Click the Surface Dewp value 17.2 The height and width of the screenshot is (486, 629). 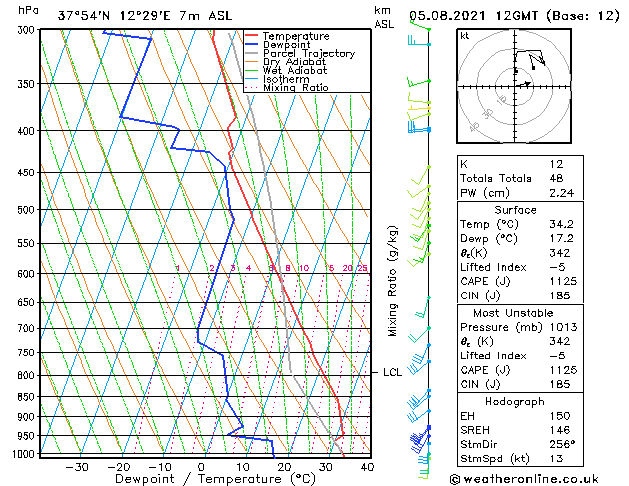click(x=562, y=239)
